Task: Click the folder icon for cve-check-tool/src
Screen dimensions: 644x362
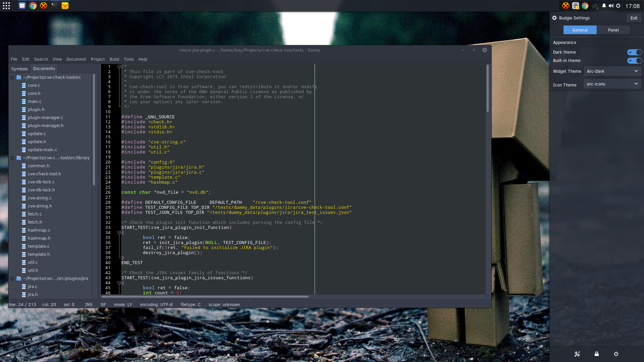Action: point(19,77)
